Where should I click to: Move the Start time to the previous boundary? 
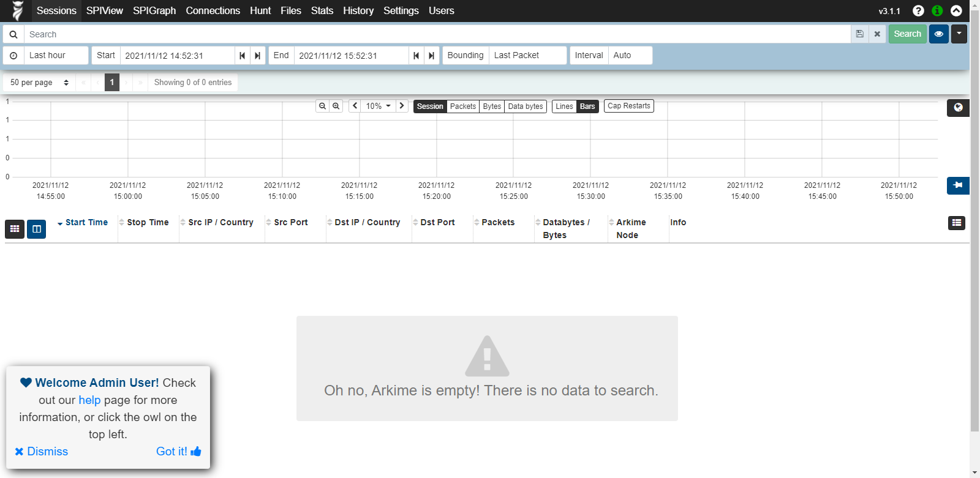(x=243, y=55)
